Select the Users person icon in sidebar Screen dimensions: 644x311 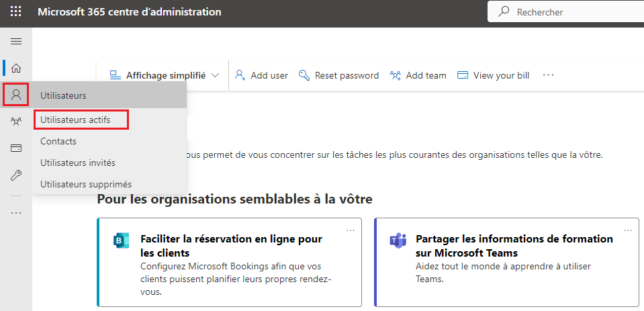[x=16, y=95]
